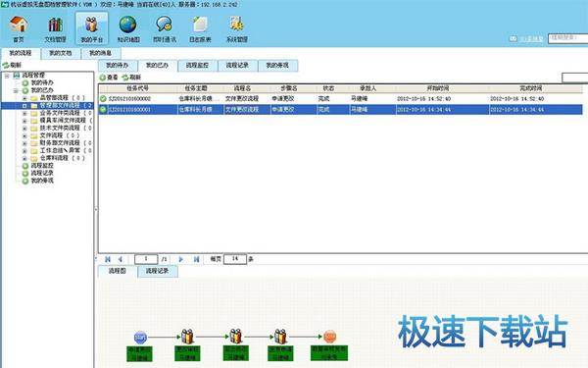The width and height of the screenshot is (588, 368).
Task: Sort by the 状态 column header
Action: click(x=328, y=88)
